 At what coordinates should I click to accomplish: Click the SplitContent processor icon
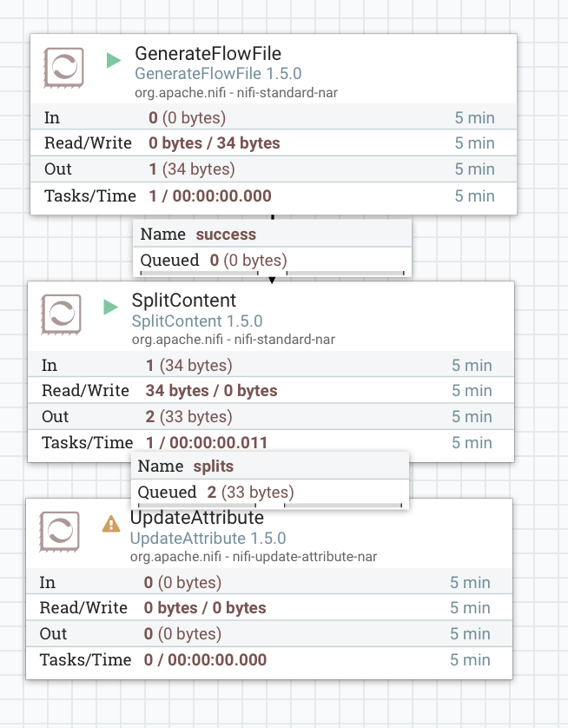62,314
